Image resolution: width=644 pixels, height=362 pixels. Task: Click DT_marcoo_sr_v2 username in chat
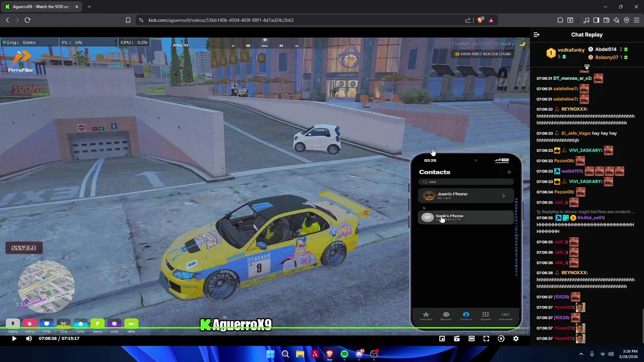point(573,78)
